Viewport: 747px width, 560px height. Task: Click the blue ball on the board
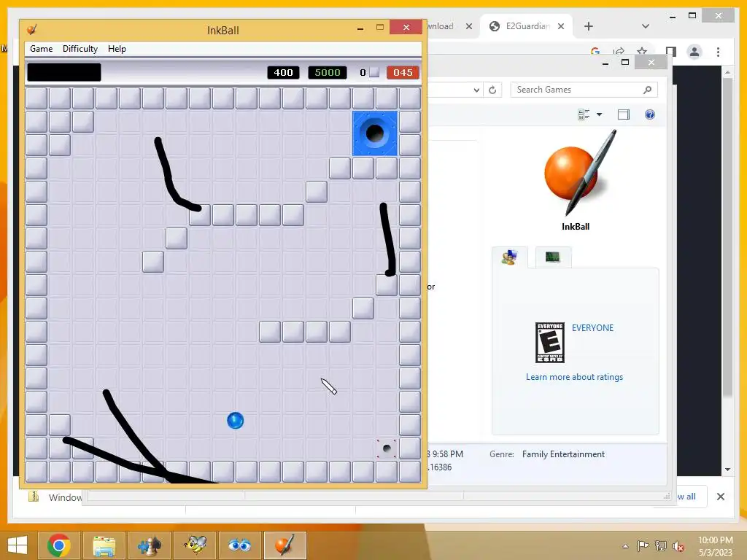tap(236, 421)
